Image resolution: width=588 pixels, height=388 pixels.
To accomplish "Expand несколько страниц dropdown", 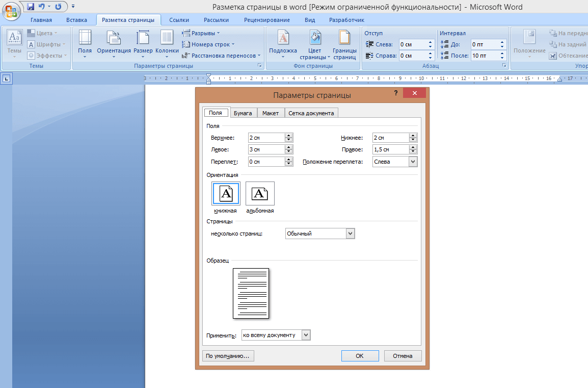I will pos(350,234).
